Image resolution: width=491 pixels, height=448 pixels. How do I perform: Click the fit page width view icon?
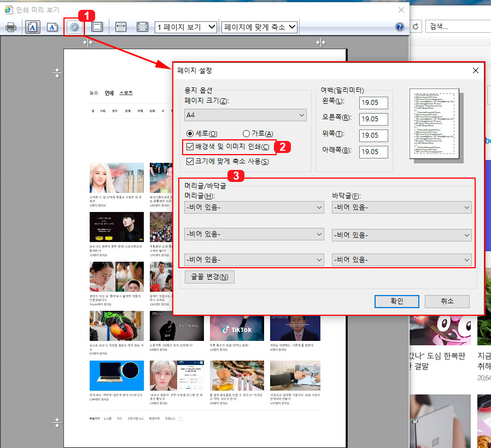pos(120,27)
